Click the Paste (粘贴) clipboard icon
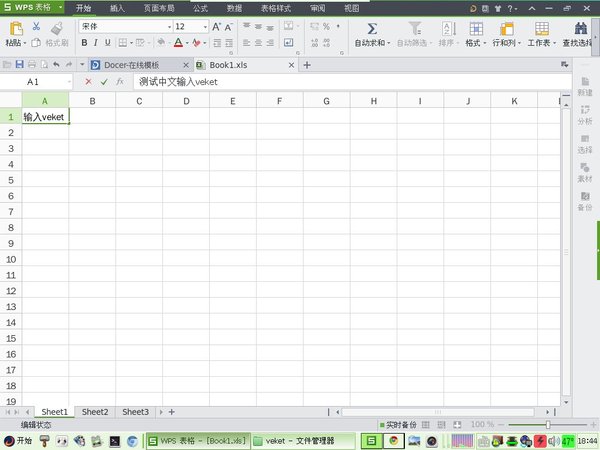The image size is (600, 450). [x=16, y=29]
